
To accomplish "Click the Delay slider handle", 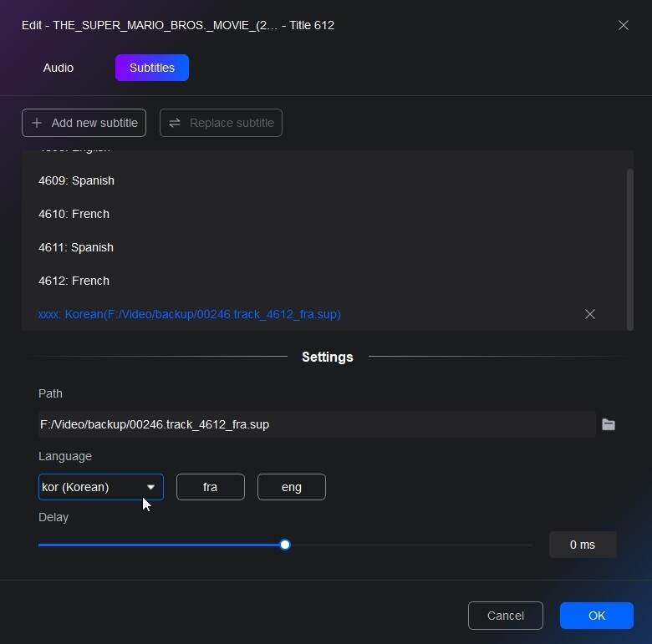I will [x=285, y=545].
